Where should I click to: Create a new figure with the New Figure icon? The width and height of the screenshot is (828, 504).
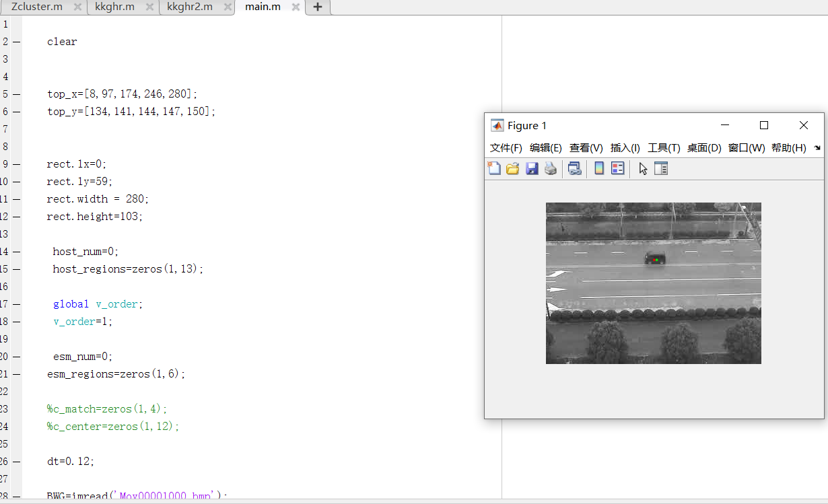pos(494,168)
